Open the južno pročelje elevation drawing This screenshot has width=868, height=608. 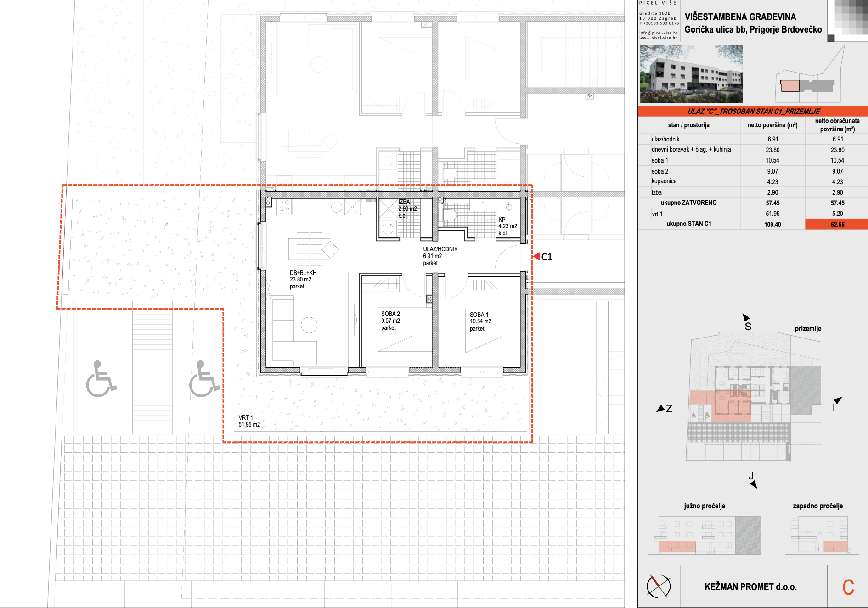(x=705, y=535)
